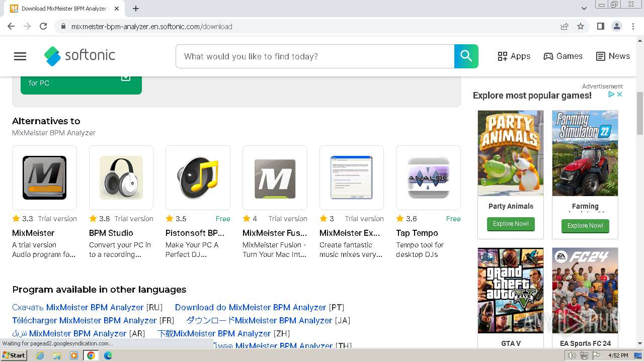
Task: Click the MixMeister Fus... title
Action: (275, 233)
